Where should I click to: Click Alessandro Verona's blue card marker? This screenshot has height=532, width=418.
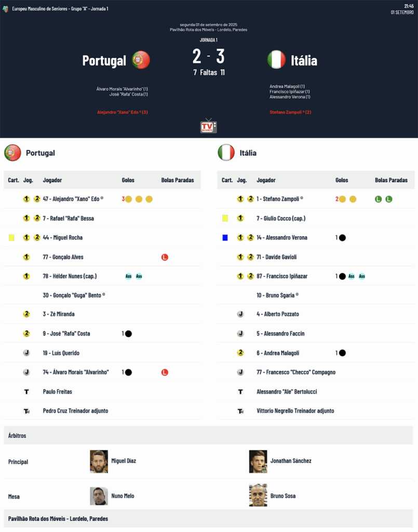[x=225, y=238]
